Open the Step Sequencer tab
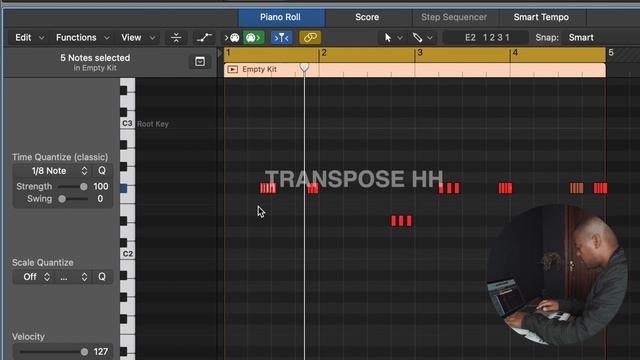The image size is (640, 360). (454, 17)
